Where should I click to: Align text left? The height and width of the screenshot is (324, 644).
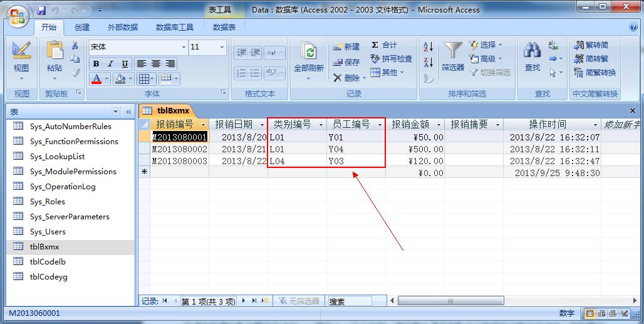(x=142, y=64)
